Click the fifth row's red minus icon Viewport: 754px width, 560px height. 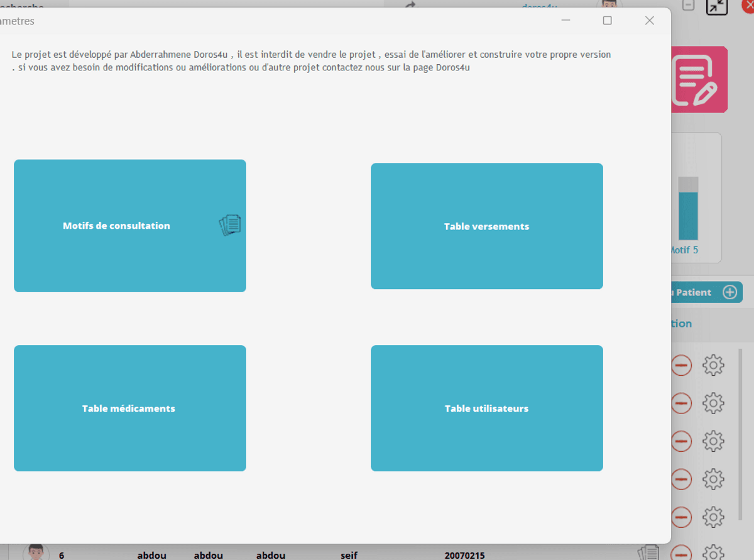point(682,519)
